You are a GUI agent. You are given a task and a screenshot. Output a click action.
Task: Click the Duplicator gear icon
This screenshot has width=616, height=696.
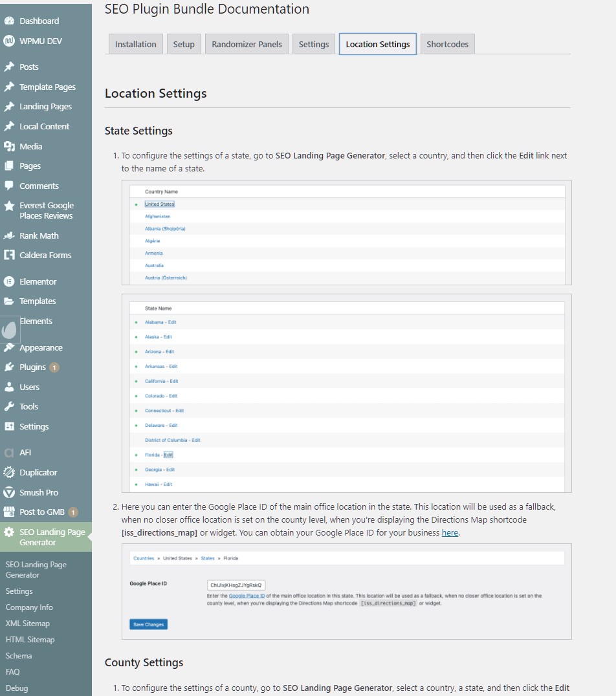[x=9, y=473]
